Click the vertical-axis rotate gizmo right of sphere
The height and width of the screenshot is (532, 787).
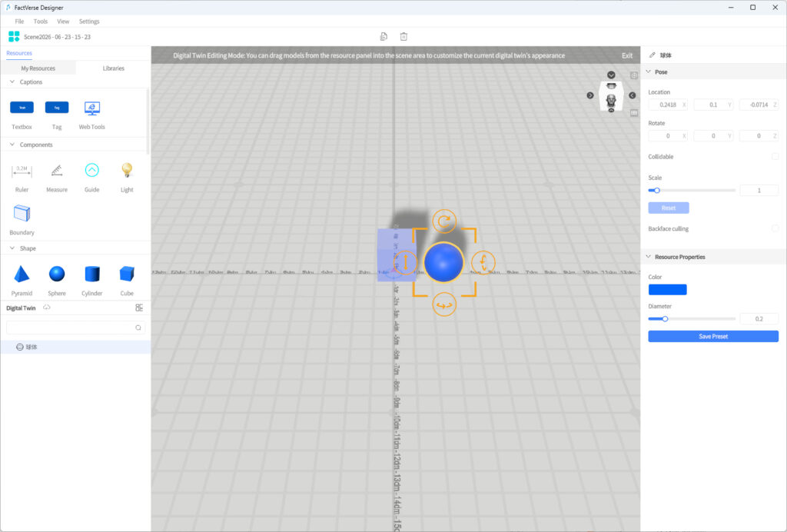483,262
